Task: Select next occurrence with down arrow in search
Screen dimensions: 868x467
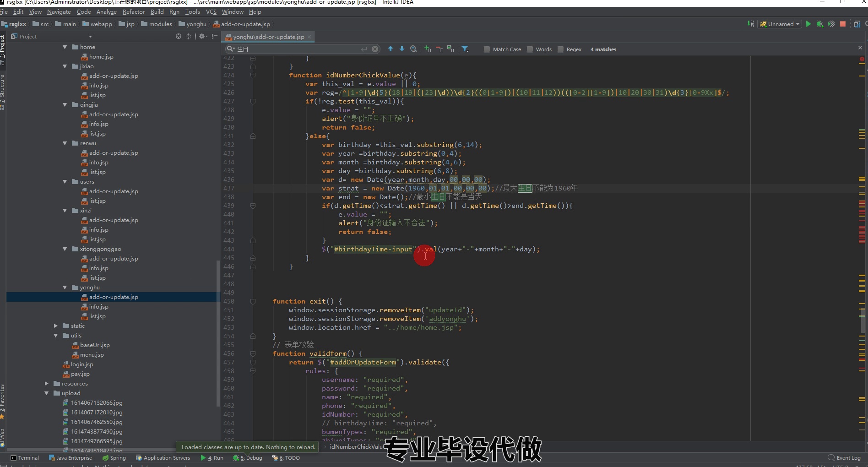Action: pos(402,49)
